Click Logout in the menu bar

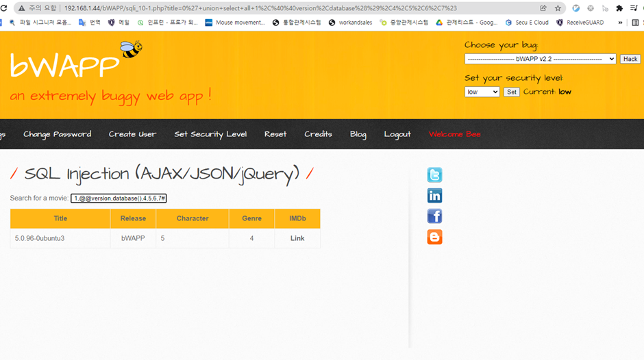(397, 134)
